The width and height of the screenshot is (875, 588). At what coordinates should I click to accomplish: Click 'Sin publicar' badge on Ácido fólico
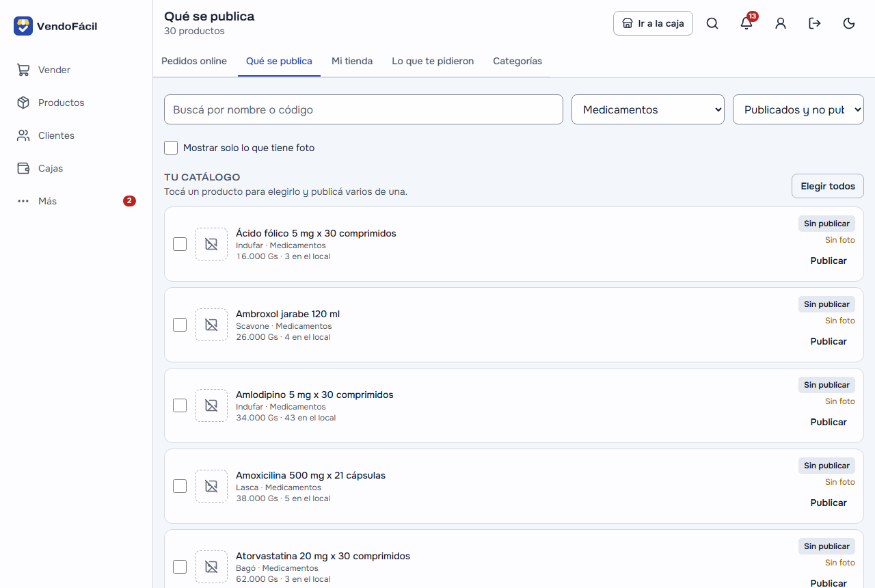point(826,224)
